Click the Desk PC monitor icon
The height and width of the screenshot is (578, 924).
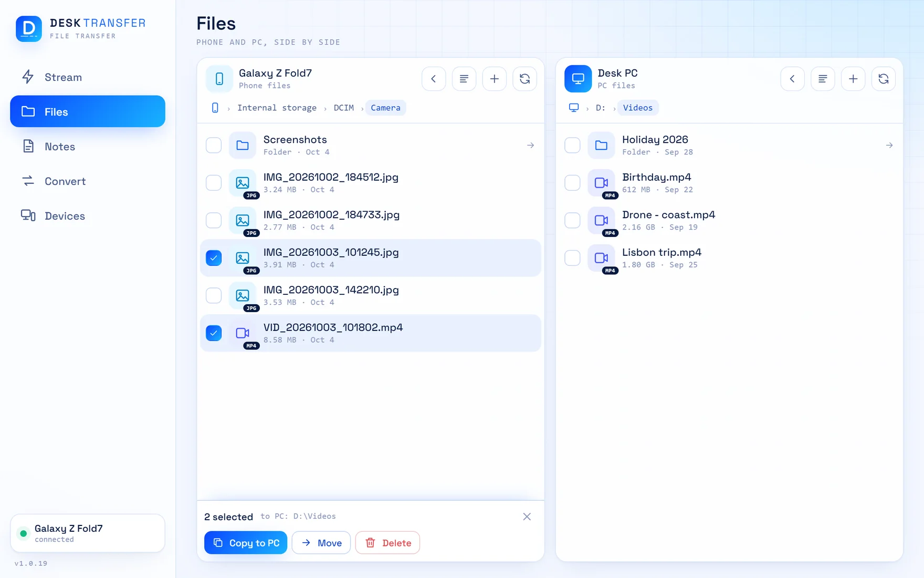pyautogui.click(x=578, y=79)
